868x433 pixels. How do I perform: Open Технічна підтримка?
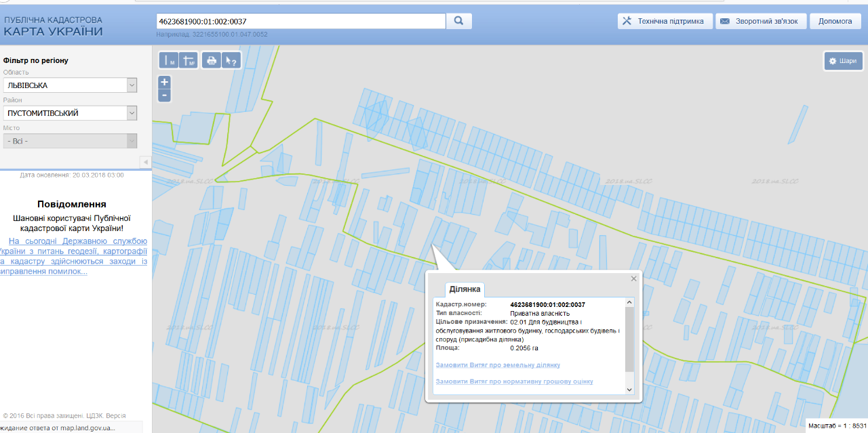pyautogui.click(x=665, y=21)
